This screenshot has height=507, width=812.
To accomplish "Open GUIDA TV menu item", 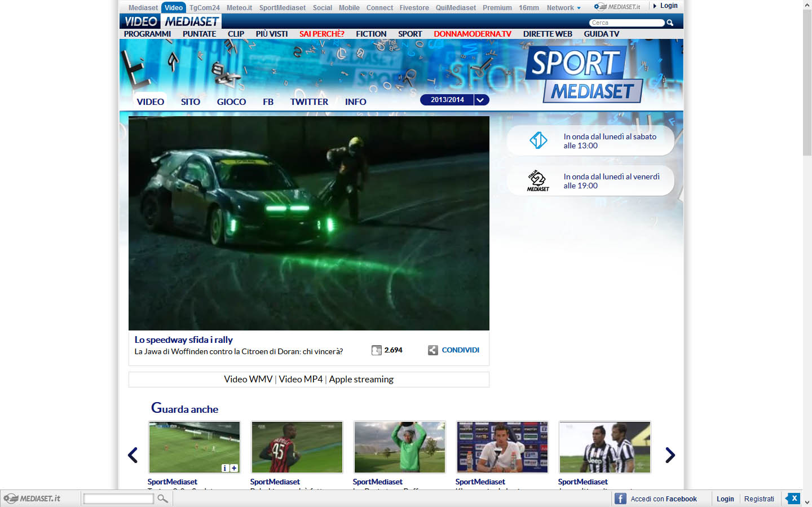I will [601, 34].
